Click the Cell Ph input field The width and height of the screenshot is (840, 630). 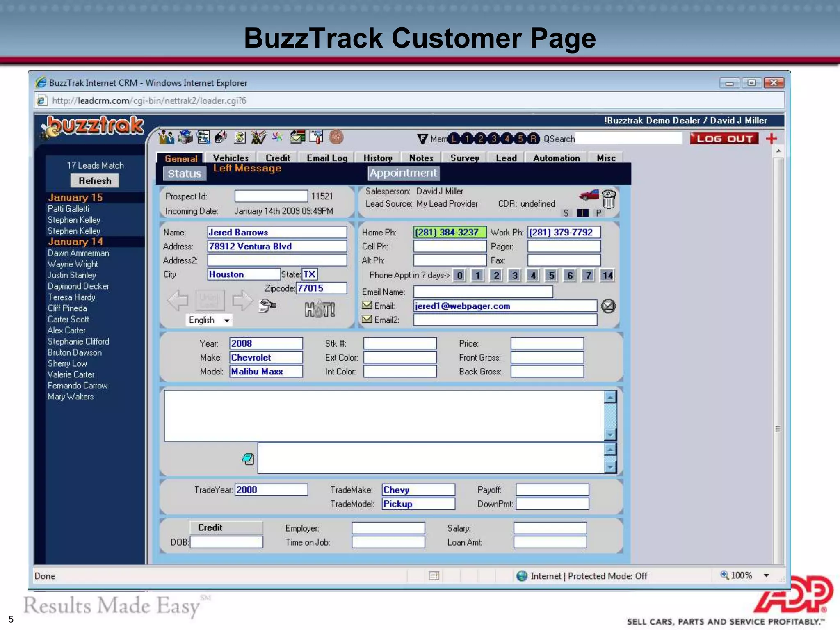point(450,246)
